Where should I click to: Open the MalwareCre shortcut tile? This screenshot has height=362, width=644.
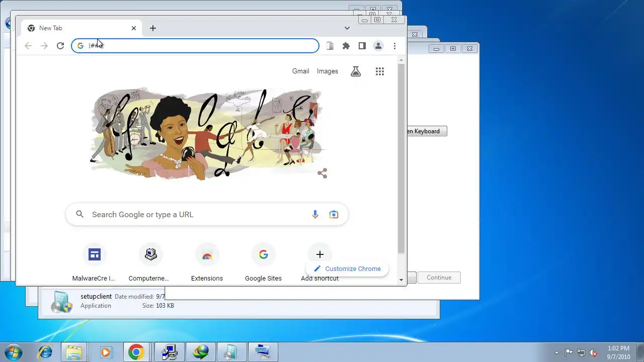tap(94, 262)
